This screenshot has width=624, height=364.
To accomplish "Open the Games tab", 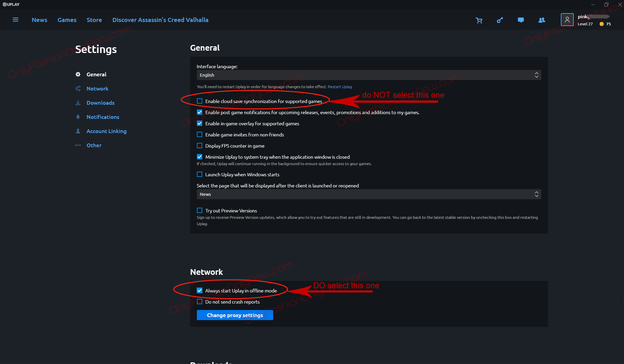I will (x=67, y=20).
